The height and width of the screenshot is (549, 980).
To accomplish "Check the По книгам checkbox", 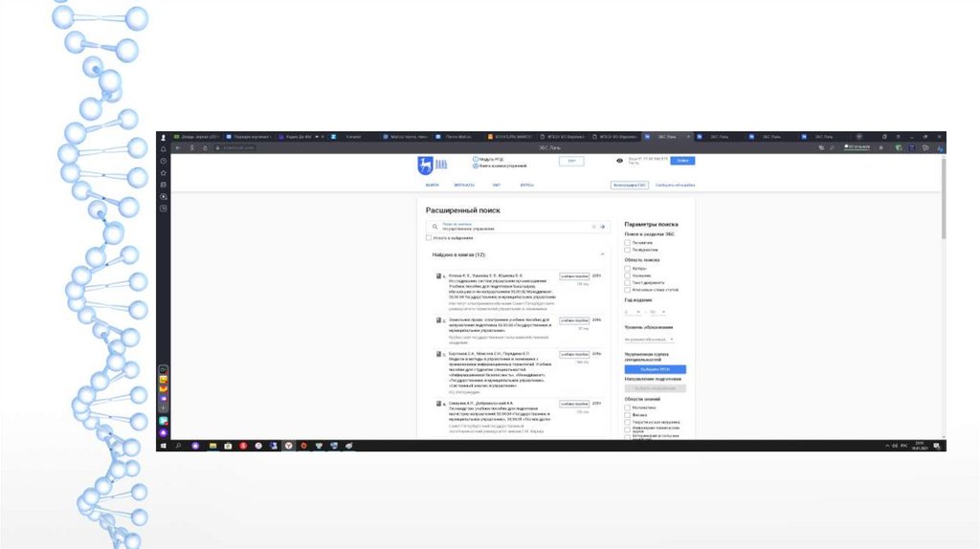I will click(x=628, y=243).
